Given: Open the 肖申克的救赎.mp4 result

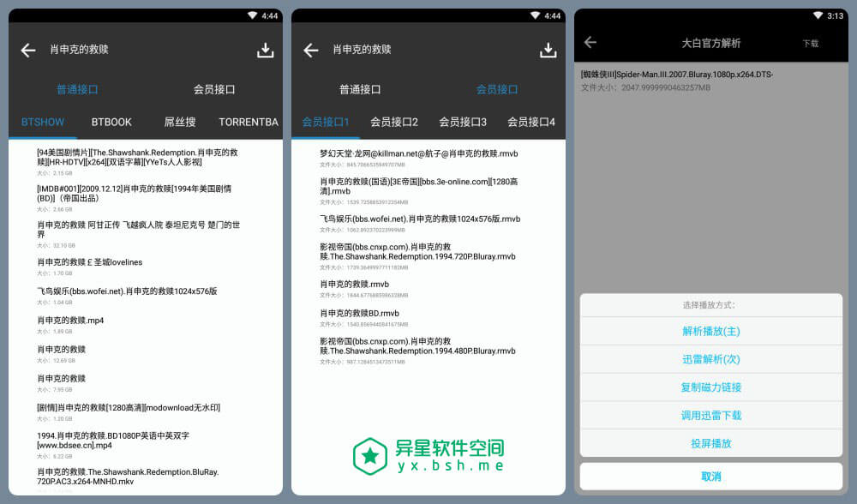Looking at the screenshot, I should [70, 321].
